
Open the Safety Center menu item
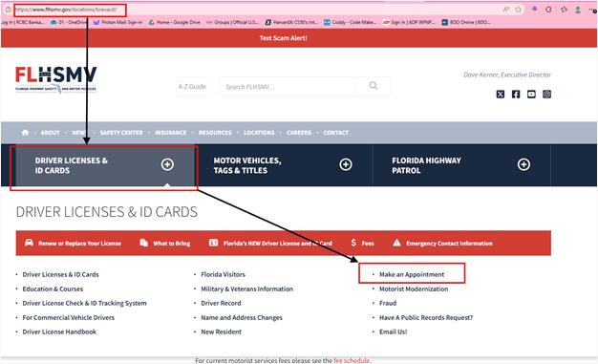pos(121,133)
